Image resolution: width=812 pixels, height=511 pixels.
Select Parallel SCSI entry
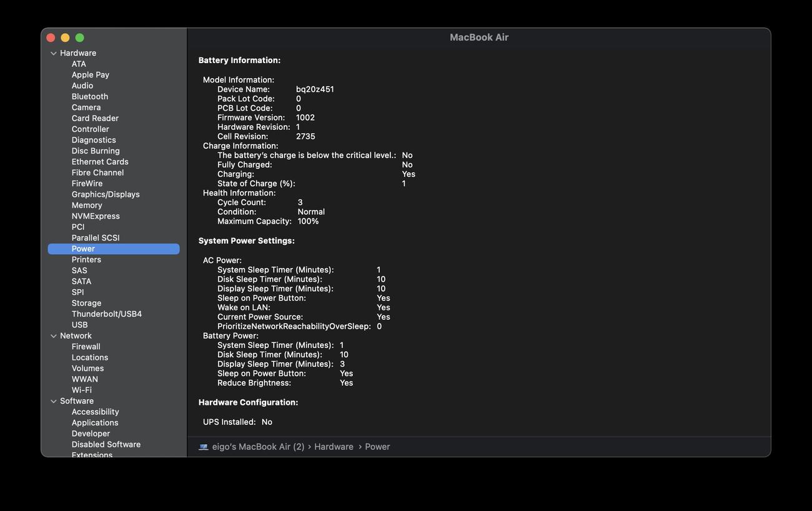96,238
